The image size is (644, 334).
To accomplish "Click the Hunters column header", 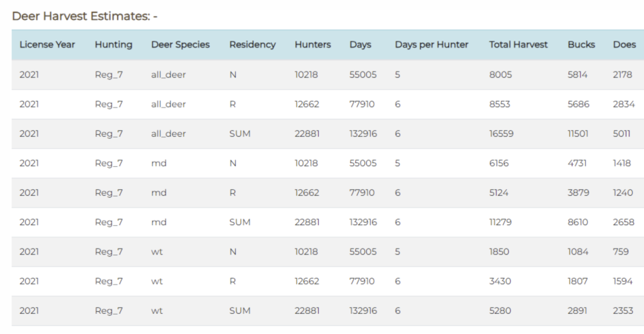I will 313,44.
